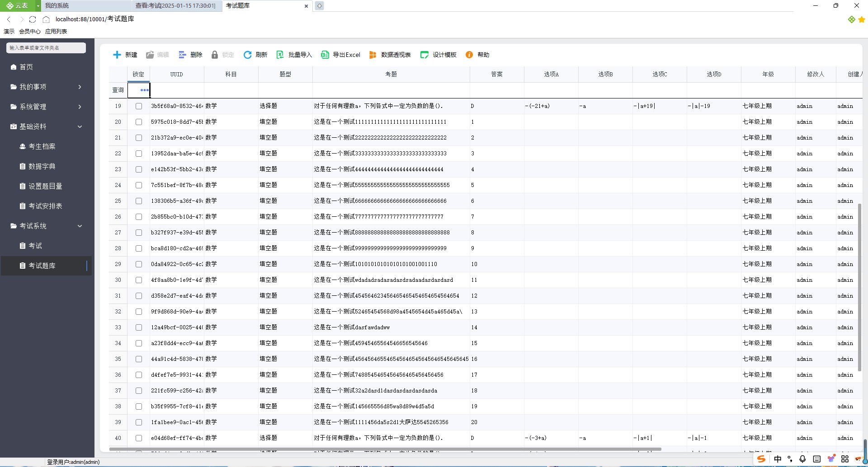Click the Sogou S logo in the input bar
Screen dimensions: 868x467
pos(761,459)
